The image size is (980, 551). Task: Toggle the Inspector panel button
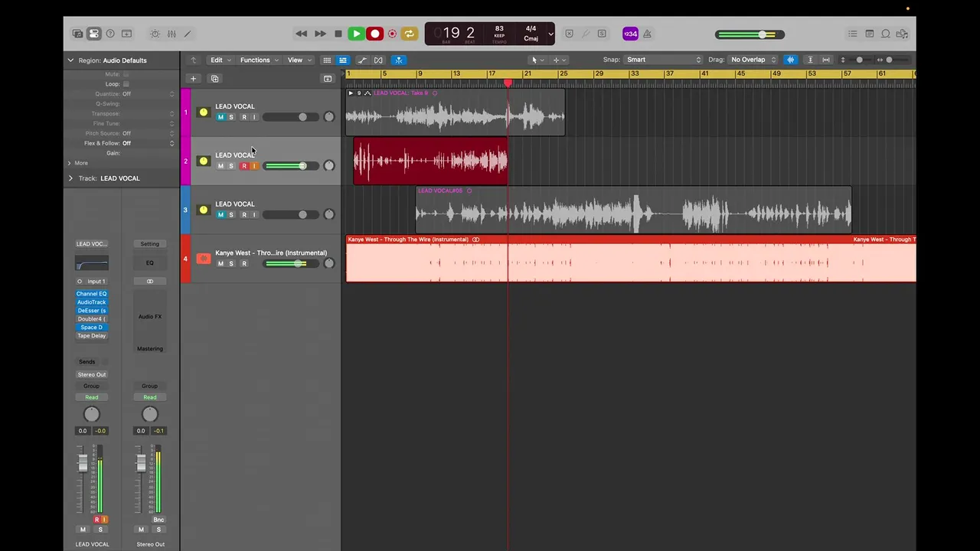[93, 34]
